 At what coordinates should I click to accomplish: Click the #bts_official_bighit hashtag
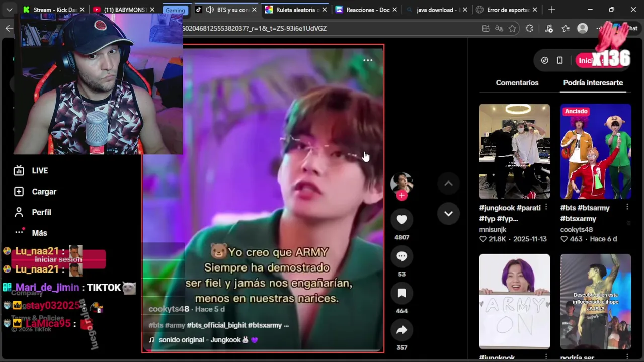point(216,325)
